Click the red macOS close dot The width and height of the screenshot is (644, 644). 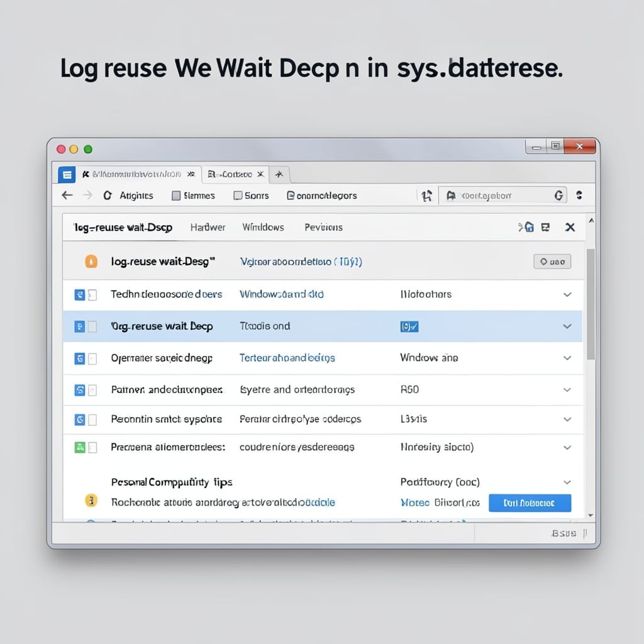pos(61,149)
